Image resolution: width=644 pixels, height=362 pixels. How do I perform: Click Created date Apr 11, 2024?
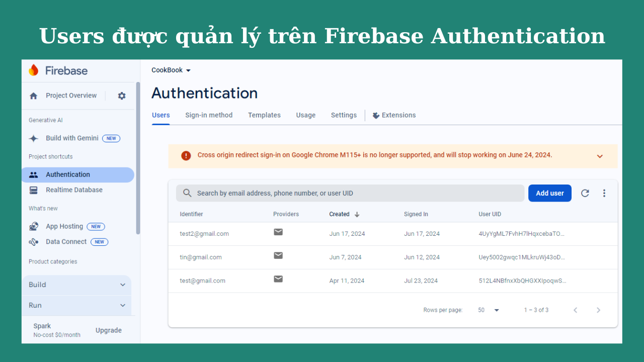[347, 281]
